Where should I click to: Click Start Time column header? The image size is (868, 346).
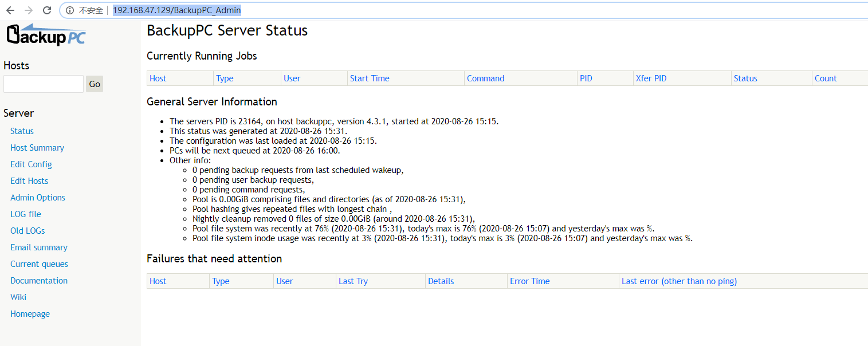coord(370,78)
